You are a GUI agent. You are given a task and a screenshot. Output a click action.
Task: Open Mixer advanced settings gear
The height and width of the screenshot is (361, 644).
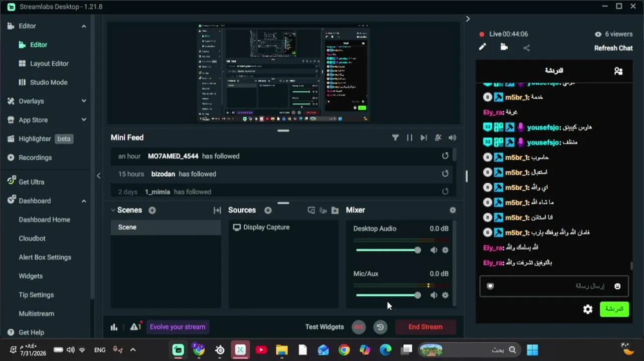click(453, 210)
